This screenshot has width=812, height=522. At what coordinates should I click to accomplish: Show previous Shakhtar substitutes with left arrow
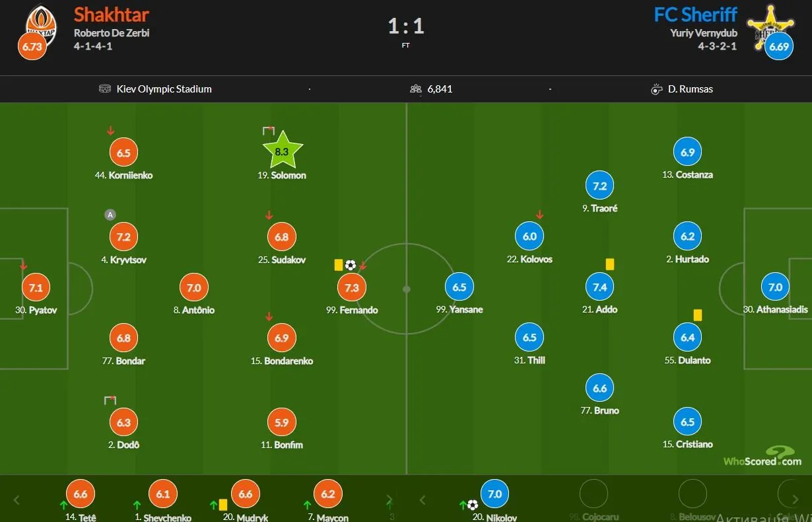17,500
